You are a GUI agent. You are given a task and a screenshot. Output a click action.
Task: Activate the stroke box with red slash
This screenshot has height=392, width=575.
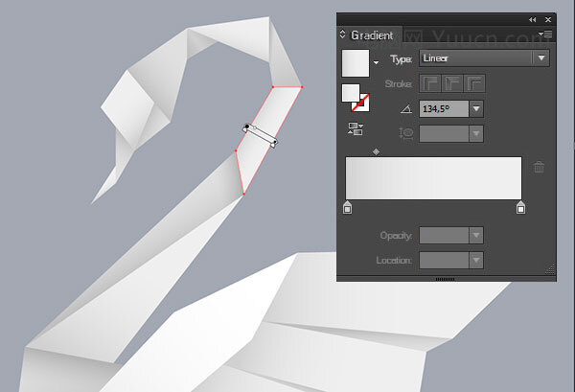tap(362, 104)
